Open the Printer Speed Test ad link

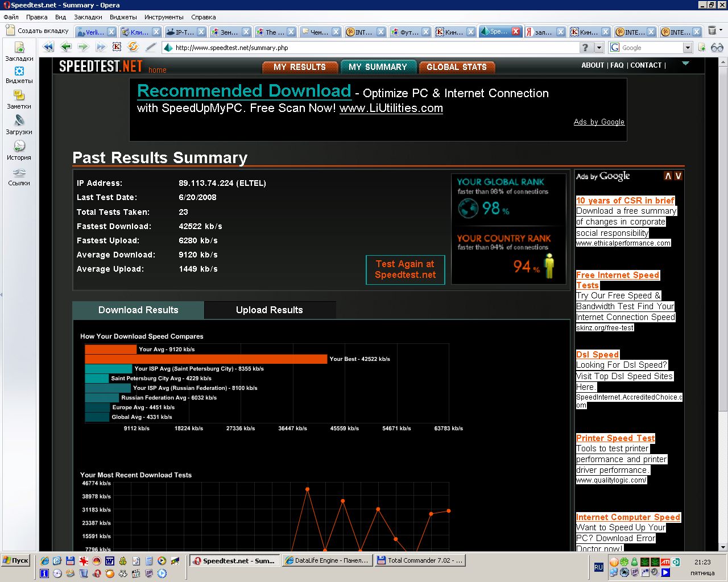615,438
